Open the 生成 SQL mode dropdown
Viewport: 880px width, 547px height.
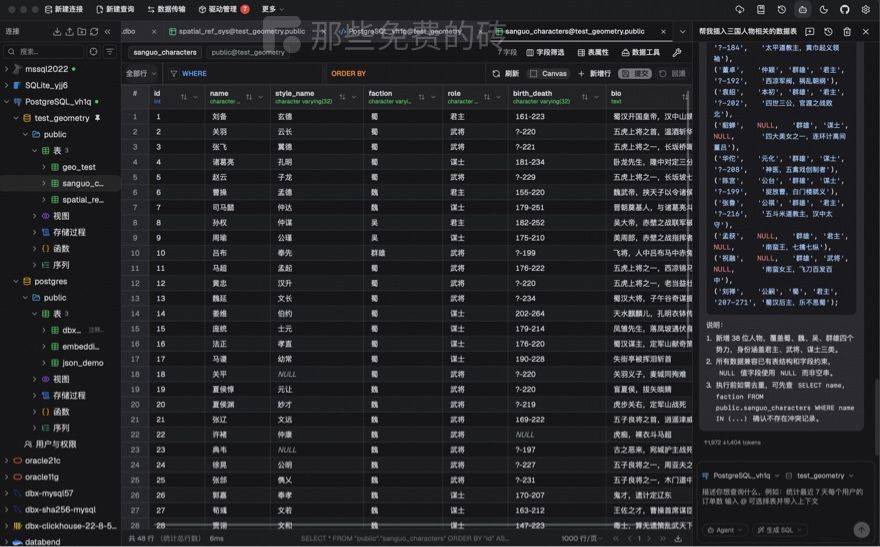point(778,530)
